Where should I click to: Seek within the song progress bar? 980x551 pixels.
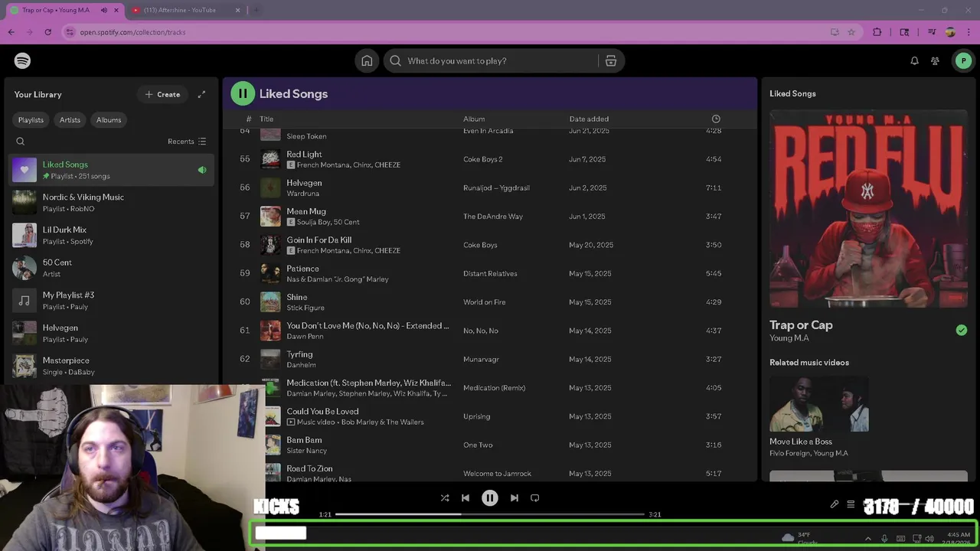tap(490, 514)
